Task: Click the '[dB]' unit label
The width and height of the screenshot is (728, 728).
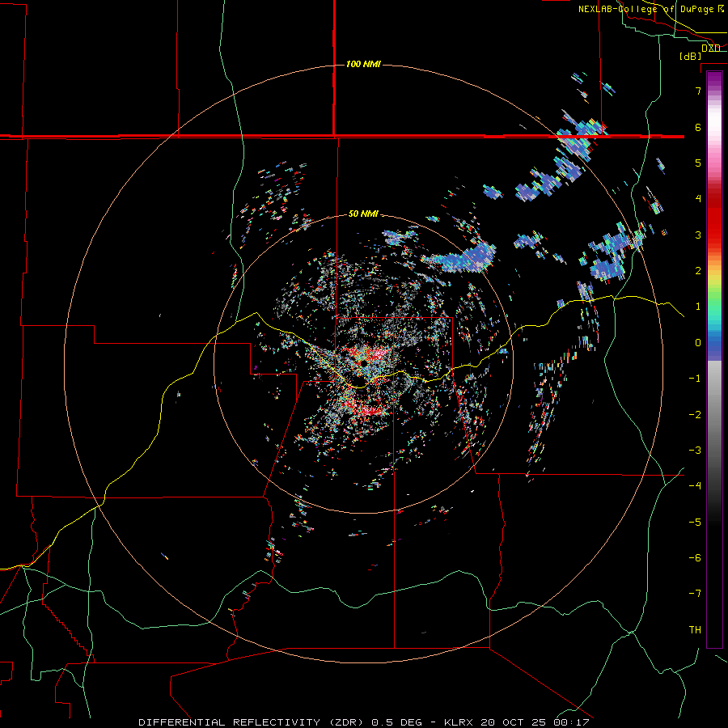Action: click(691, 56)
